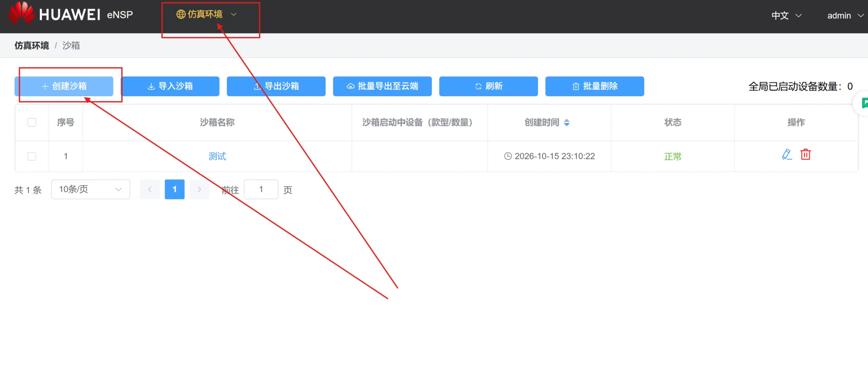
Task: Expand the admin user dropdown
Action: tap(845, 15)
